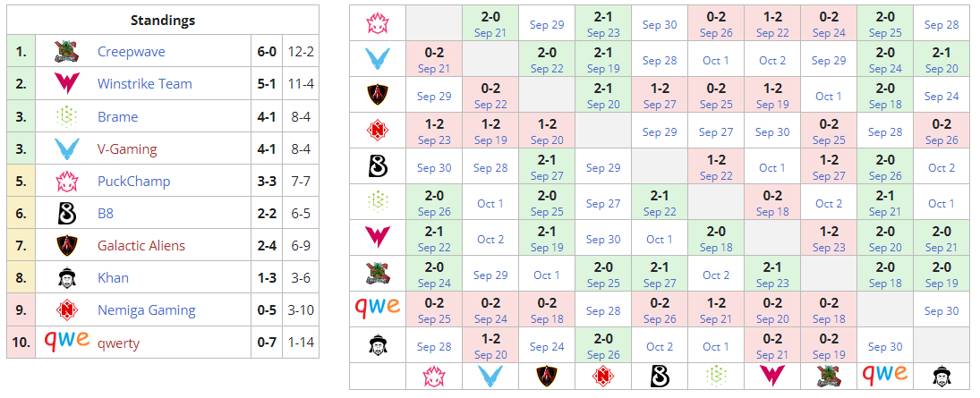Click the B8 team name link
Viewport: 980px width, 398px height.
click(x=106, y=214)
